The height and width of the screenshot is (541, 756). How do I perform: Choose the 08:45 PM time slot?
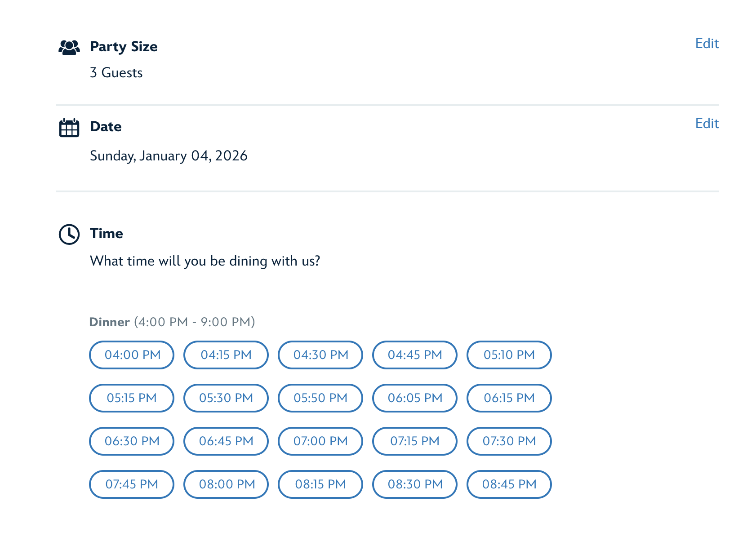[x=509, y=484]
